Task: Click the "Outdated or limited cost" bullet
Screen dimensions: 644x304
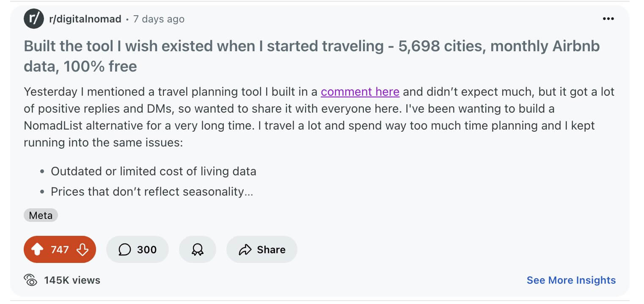Action: (x=153, y=171)
